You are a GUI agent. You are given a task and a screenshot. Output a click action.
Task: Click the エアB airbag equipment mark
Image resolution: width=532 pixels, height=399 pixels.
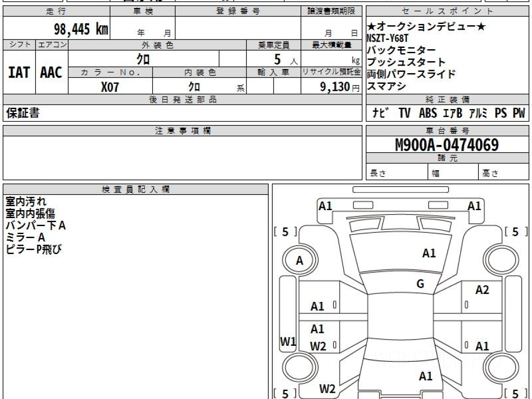click(453, 113)
